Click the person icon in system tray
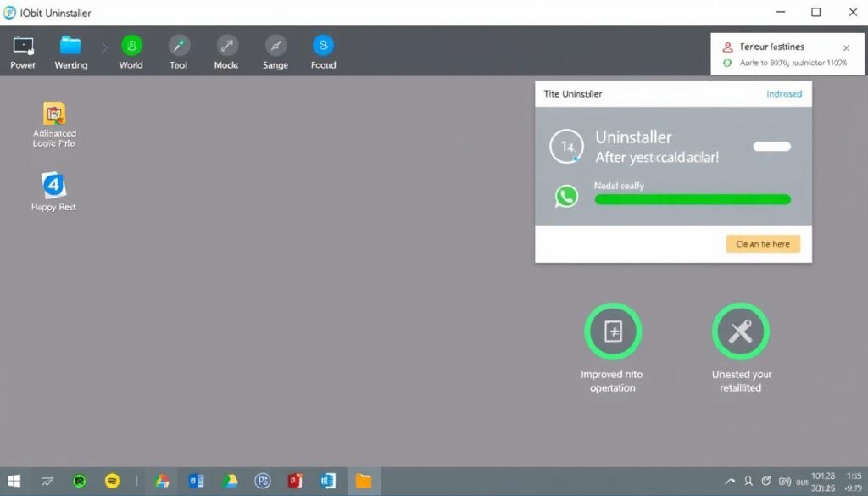868x496 pixels. [748, 481]
